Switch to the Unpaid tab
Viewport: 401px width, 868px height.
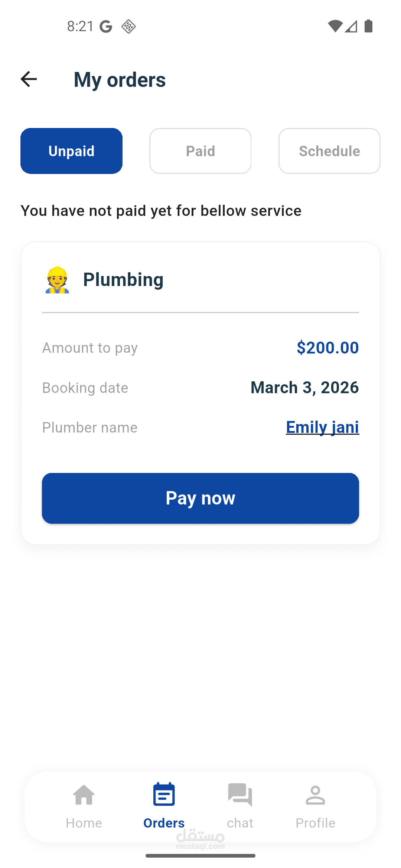(x=71, y=151)
